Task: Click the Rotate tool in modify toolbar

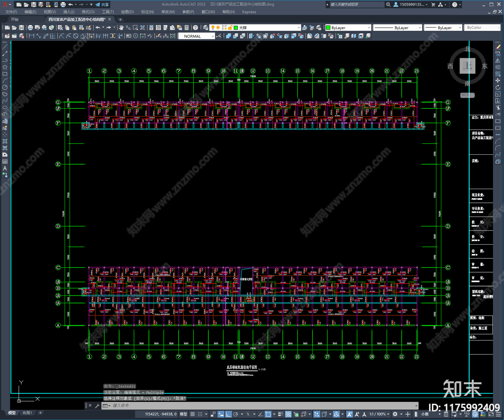Action: click(x=498, y=87)
